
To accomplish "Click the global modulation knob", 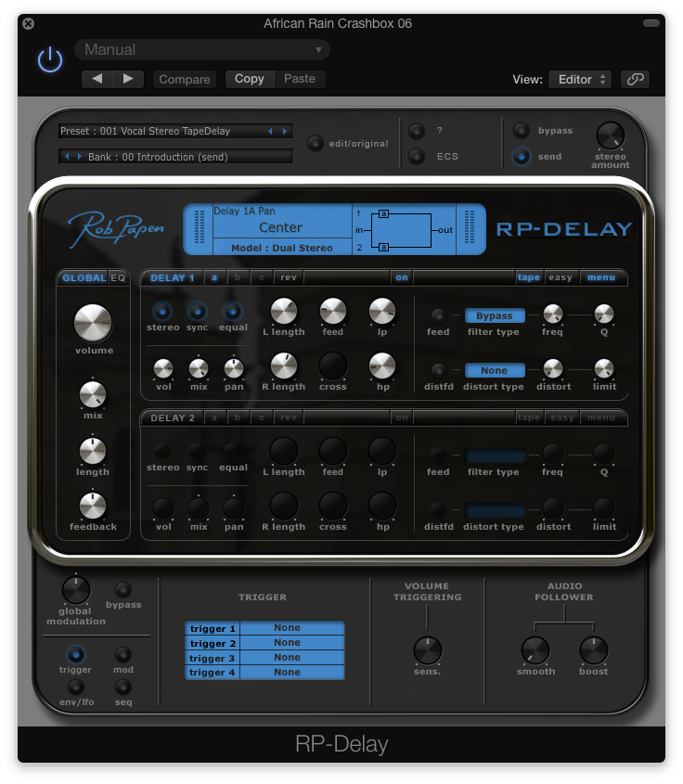I will pos(75,590).
